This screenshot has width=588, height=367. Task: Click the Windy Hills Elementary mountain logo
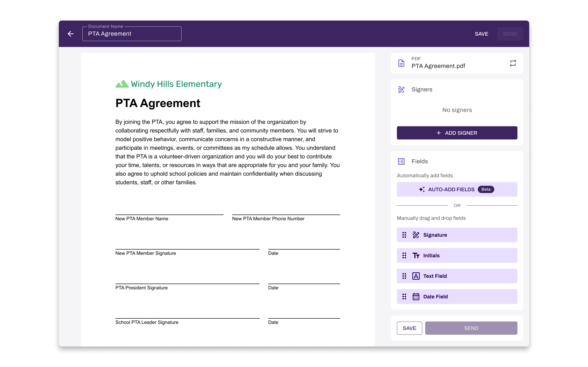[122, 84]
